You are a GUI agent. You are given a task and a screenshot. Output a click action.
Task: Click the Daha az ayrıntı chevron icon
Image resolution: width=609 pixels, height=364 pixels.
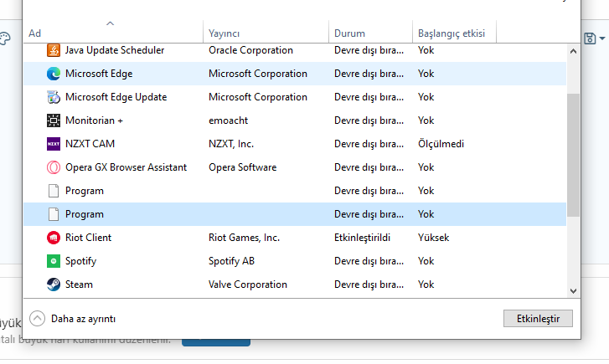pyautogui.click(x=37, y=319)
